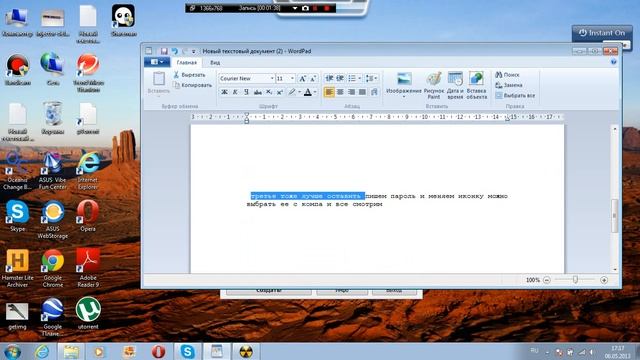Toggle underline (Ч) formatting
The width and height of the screenshot is (640, 360).
[246, 92]
